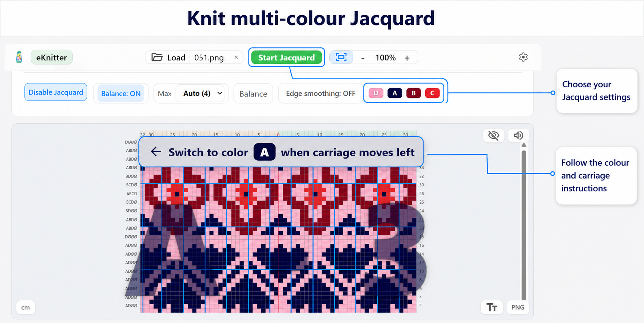Click the Load folder icon
Image resolution: width=644 pixels, height=323 pixels.
tap(157, 57)
